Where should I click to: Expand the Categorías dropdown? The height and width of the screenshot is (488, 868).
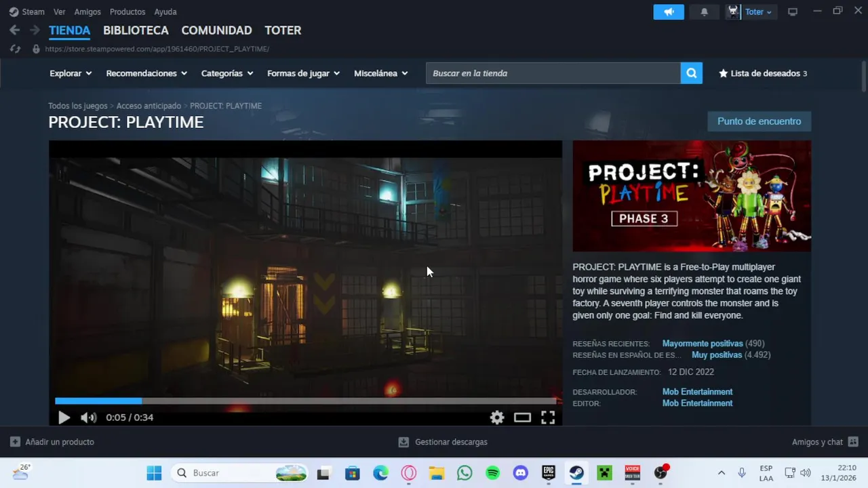(227, 73)
